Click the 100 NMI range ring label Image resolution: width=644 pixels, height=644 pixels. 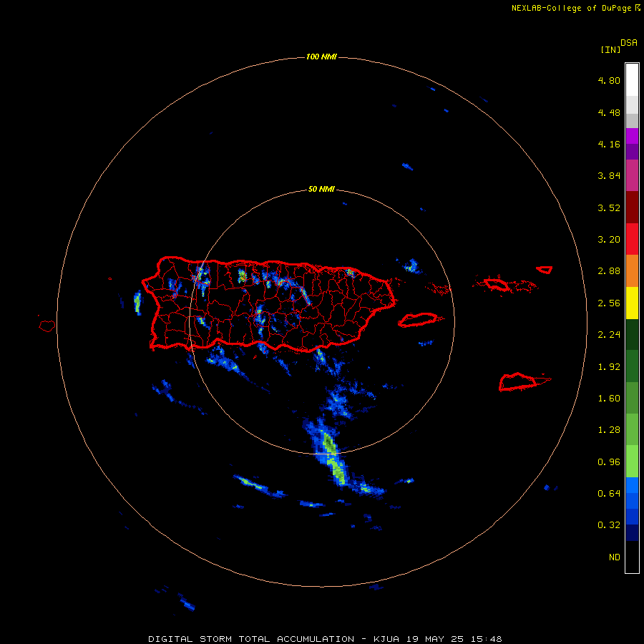(x=321, y=57)
